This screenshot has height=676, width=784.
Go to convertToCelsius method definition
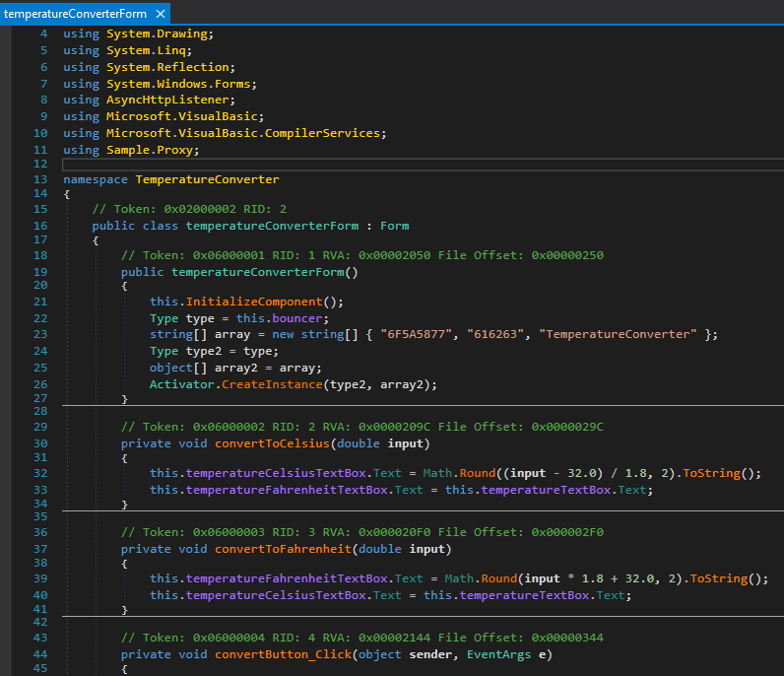click(273, 443)
